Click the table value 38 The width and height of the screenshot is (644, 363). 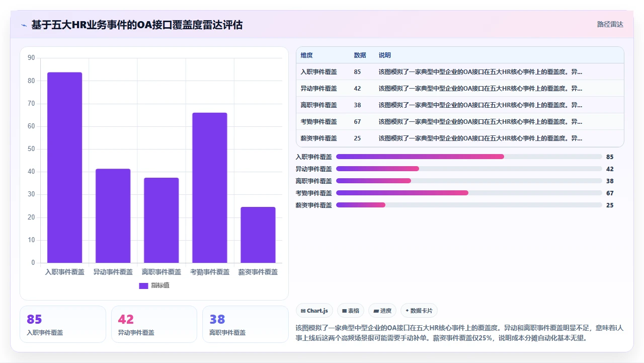[357, 105]
